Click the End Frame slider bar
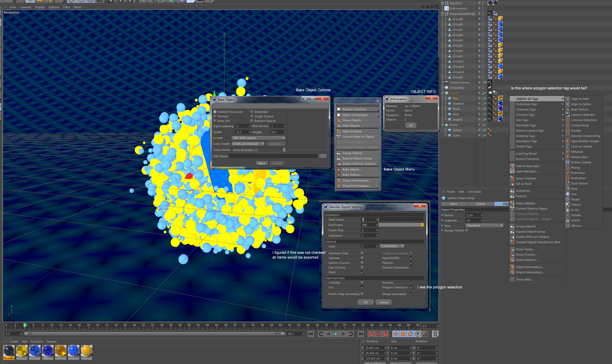Screen dimensions: 612x364 400,225
